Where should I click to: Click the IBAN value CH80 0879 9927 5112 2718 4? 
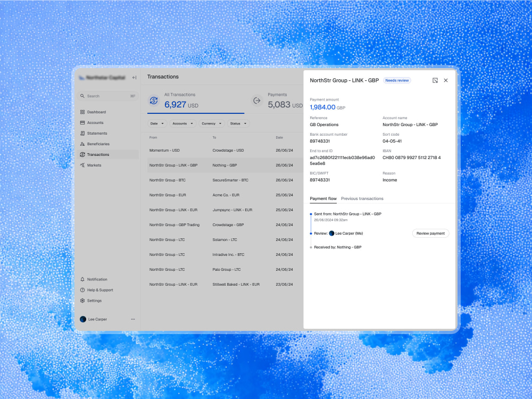click(x=412, y=158)
